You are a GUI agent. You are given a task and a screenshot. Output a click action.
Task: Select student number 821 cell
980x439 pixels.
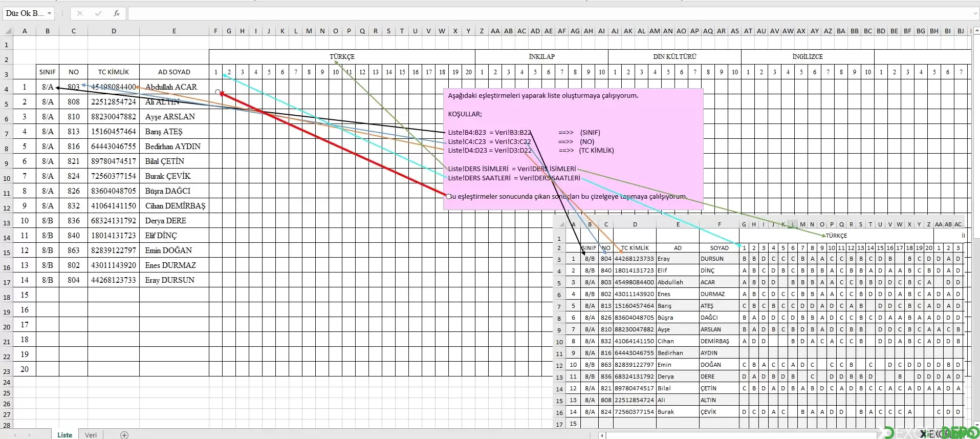point(74,161)
